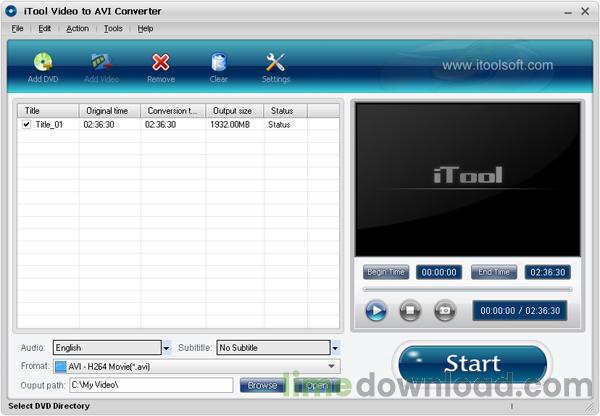Take a snapshot with the camera icon
Image resolution: width=600 pixels, height=416 pixels.
(x=445, y=310)
